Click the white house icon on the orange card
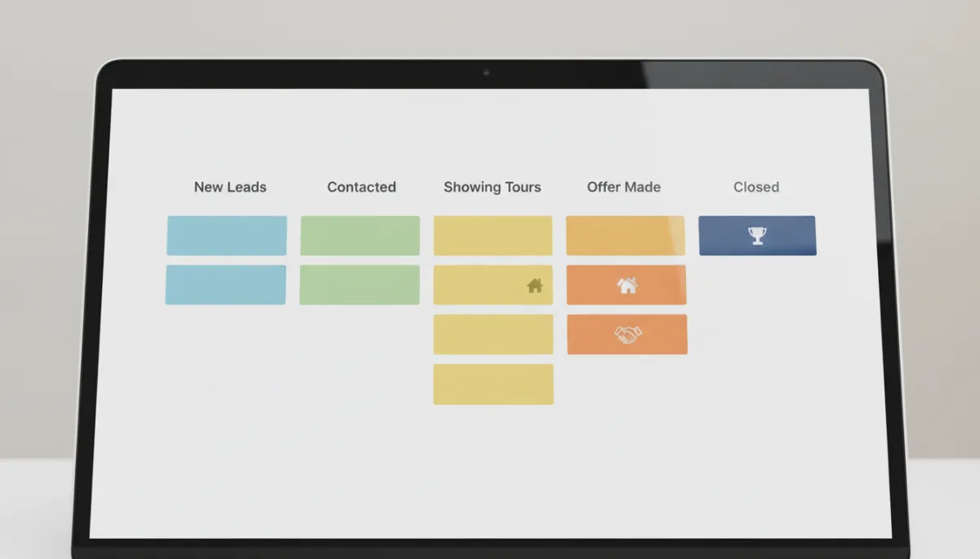 coord(627,285)
